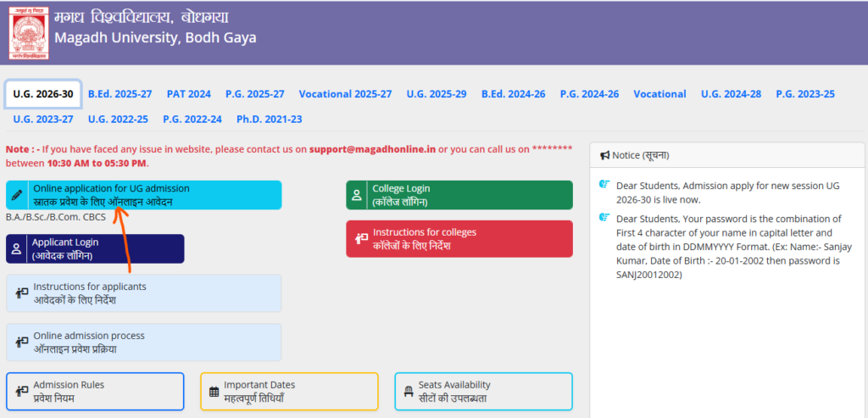
Task: Click the 'Note : -' label
Action: [x=23, y=149]
